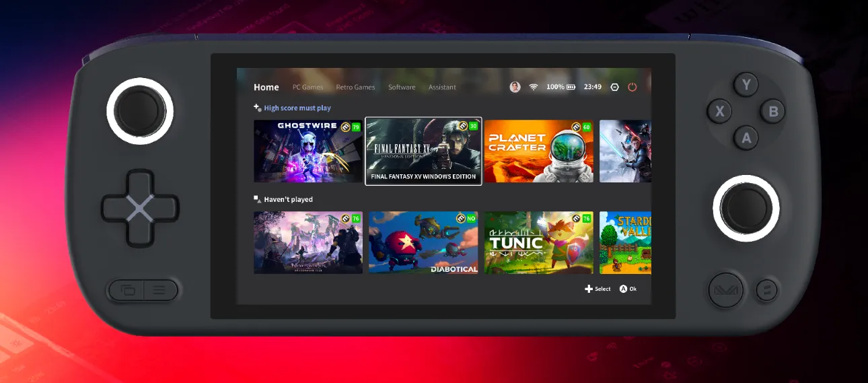
Task: Click the Select d-pad hint
Action: click(x=598, y=289)
